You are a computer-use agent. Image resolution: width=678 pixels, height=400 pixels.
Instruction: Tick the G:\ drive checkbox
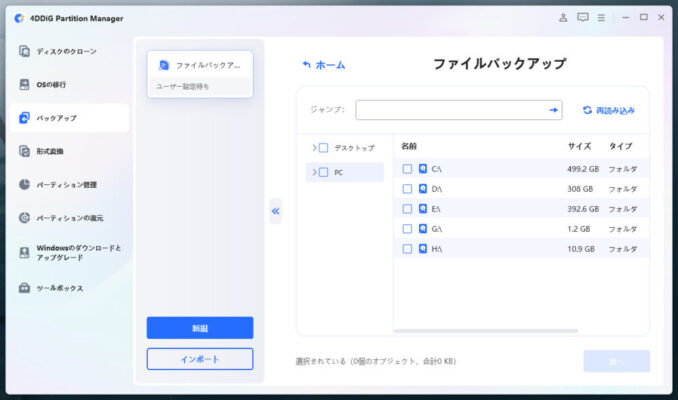[407, 228]
